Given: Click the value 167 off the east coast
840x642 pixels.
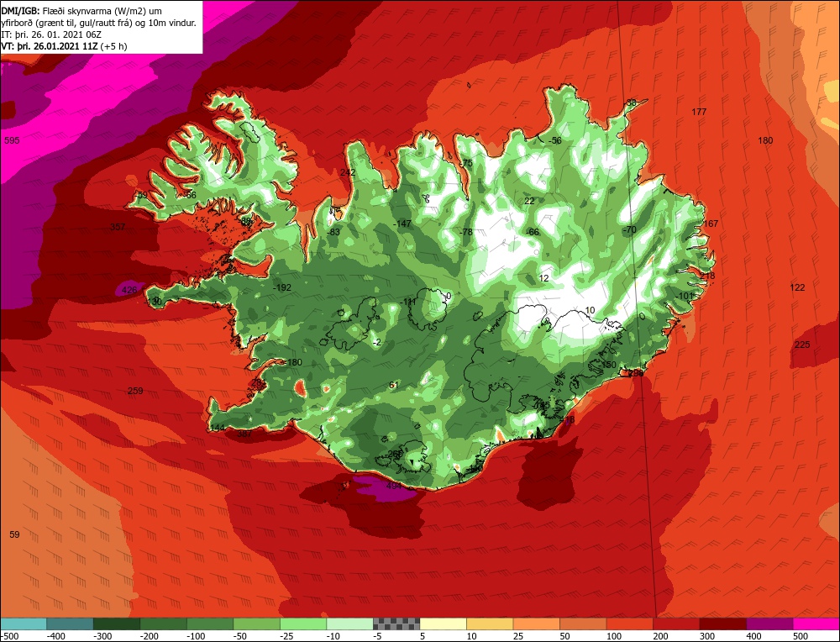Looking at the screenshot, I should tap(711, 224).
